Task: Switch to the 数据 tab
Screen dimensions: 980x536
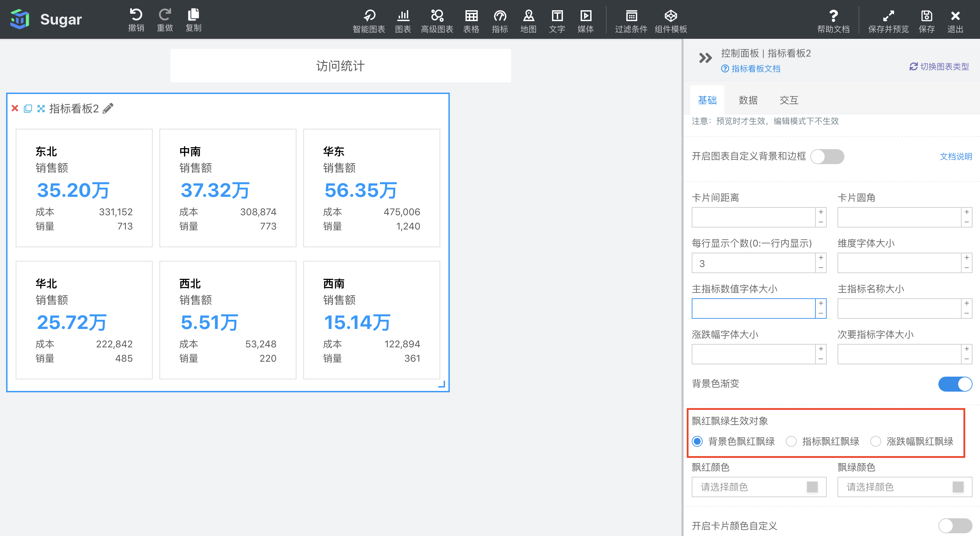Action: coord(748,100)
